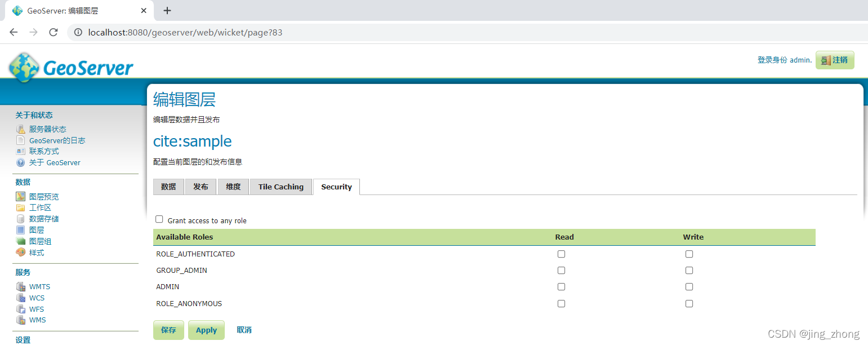Click the WCS service icon
868x345 pixels.
coord(21,298)
